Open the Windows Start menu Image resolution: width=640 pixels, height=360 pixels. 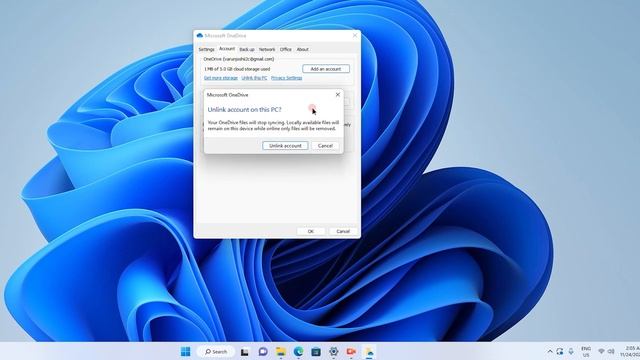185,351
